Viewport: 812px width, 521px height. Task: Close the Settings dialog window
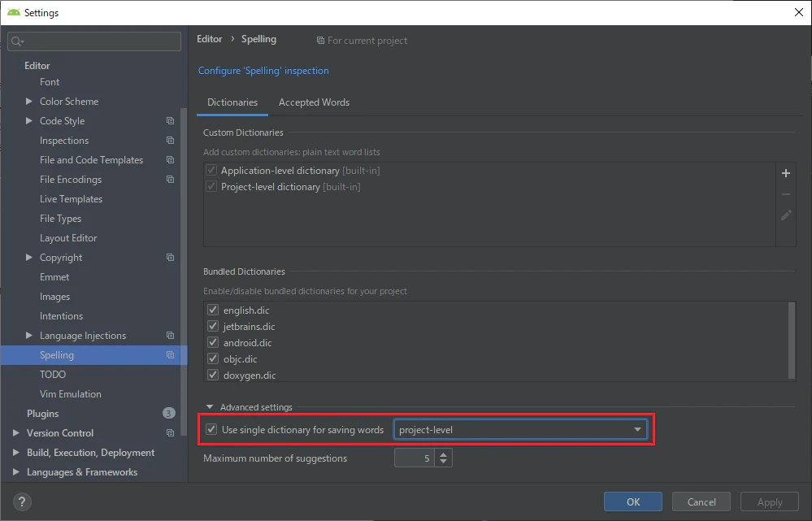[x=798, y=12]
